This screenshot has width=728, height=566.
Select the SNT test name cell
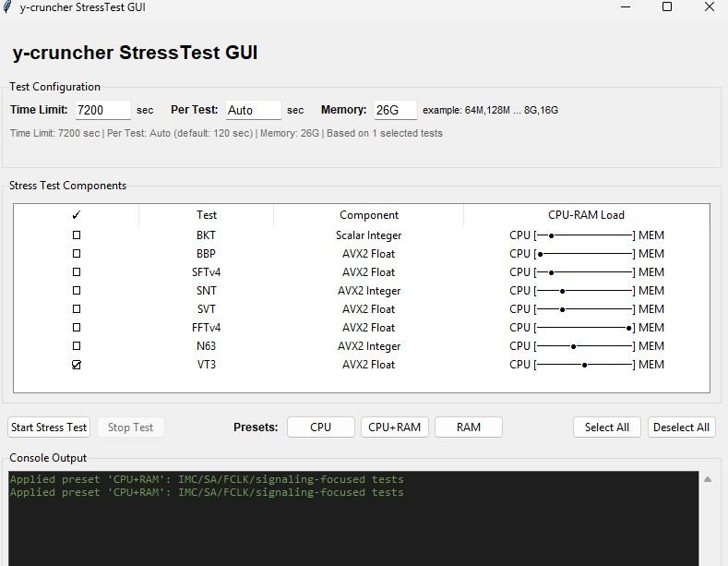click(x=206, y=291)
